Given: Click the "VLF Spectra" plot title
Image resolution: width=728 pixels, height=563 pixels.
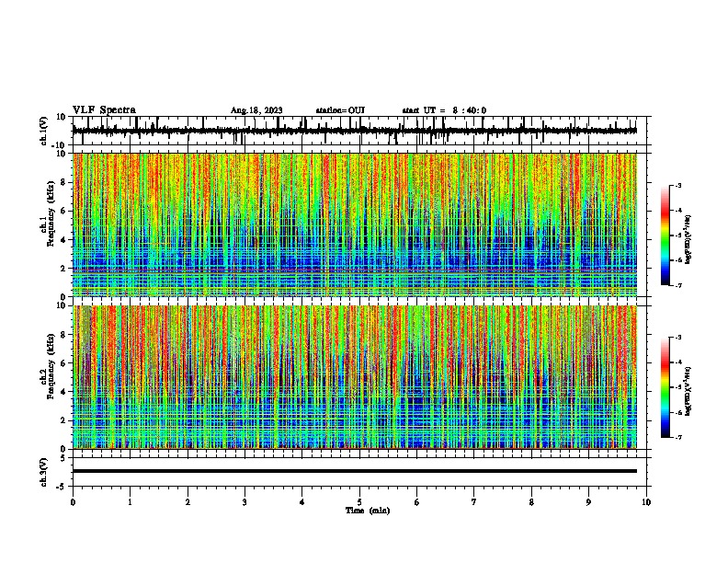Looking at the screenshot, I should 104,109.
